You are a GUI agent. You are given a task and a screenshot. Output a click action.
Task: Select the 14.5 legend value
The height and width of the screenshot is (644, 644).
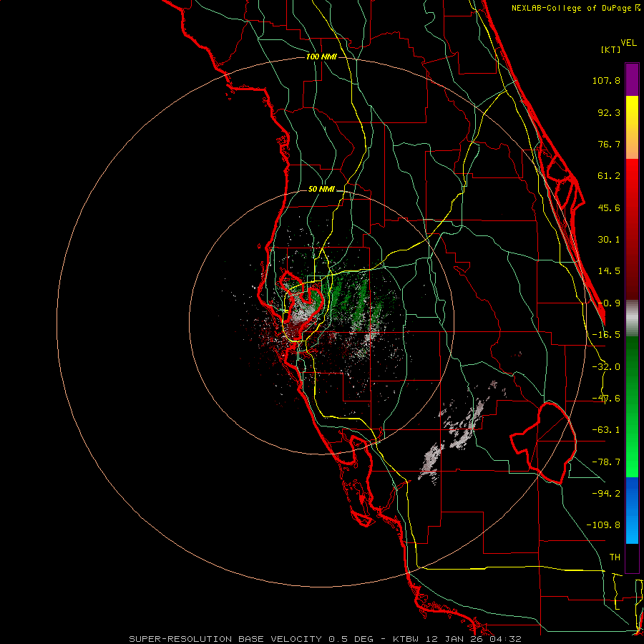pyautogui.click(x=609, y=271)
